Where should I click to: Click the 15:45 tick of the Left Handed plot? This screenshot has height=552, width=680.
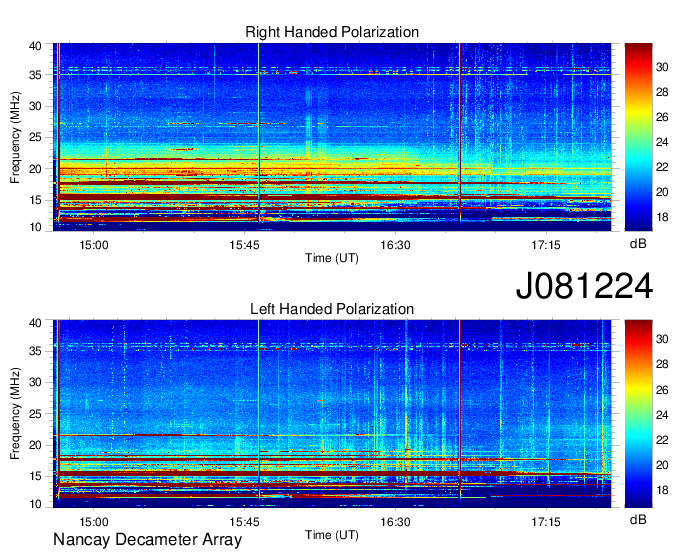point(245,522)
